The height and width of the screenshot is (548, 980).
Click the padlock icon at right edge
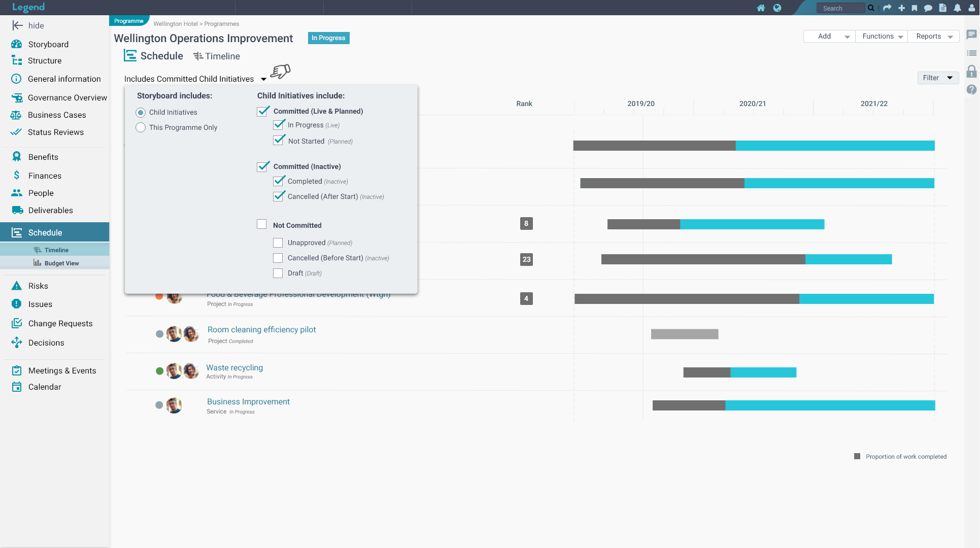point(971,71)
